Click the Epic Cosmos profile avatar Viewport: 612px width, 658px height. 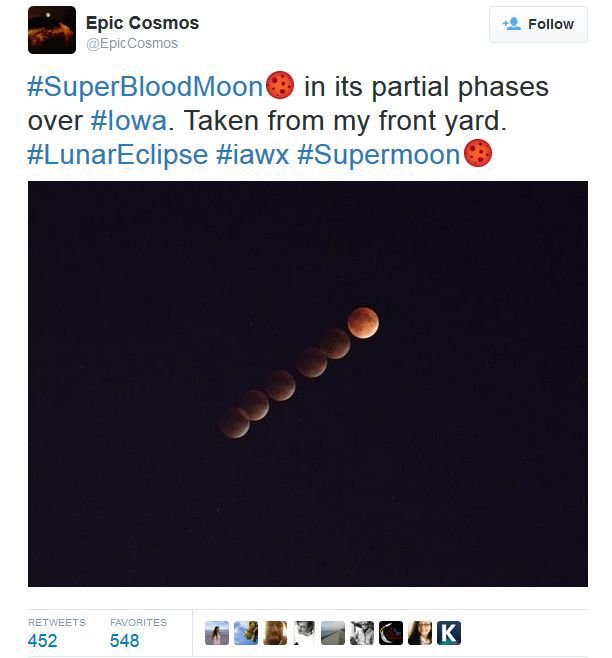(51, 30)
